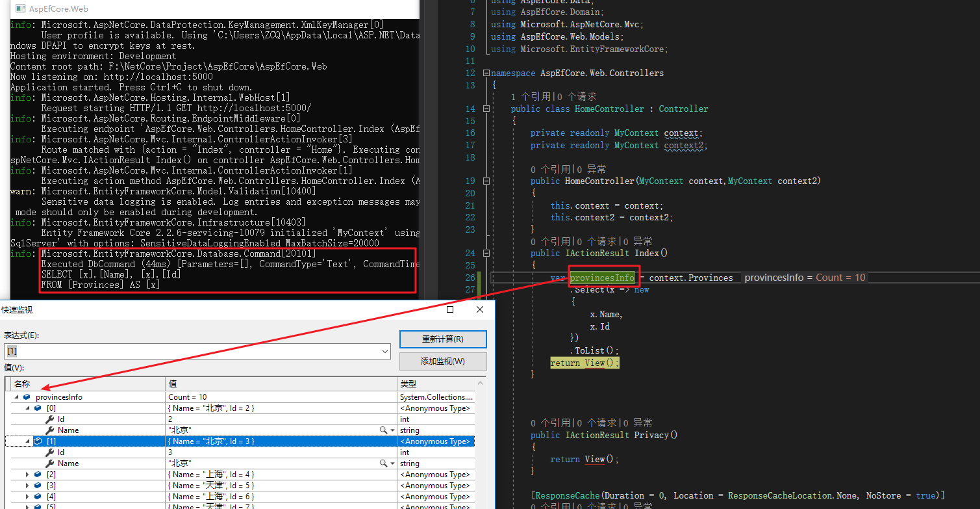This screenshot has height=509, width=980.
Task: Click the 'FROM [Provinces] AS [x]' console line
Action: (101, 285)
